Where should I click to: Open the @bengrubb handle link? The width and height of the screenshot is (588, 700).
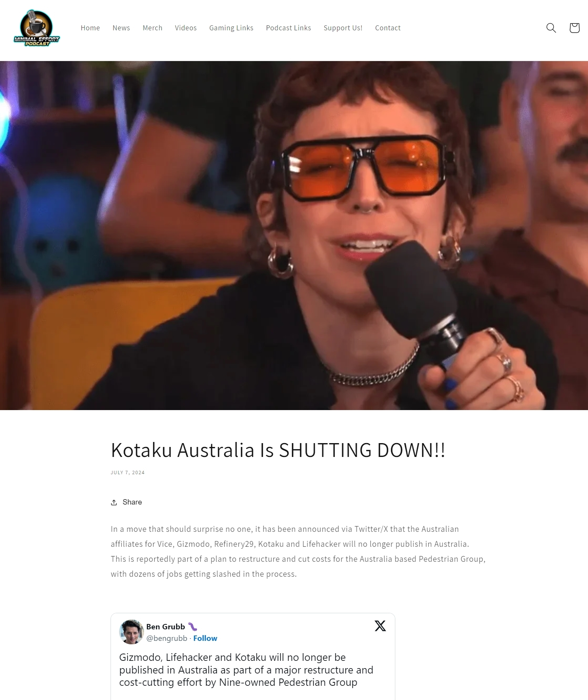[x=167, y=638]
